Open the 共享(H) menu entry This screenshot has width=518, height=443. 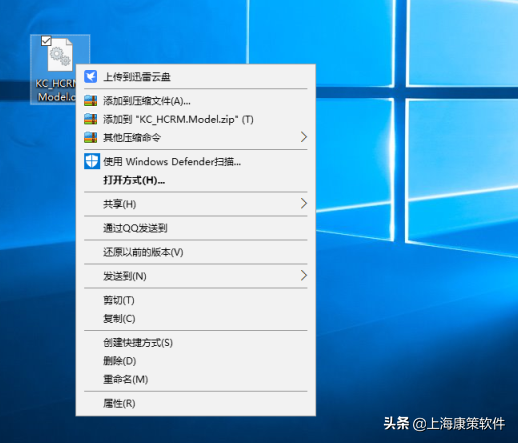pos(196,204)
